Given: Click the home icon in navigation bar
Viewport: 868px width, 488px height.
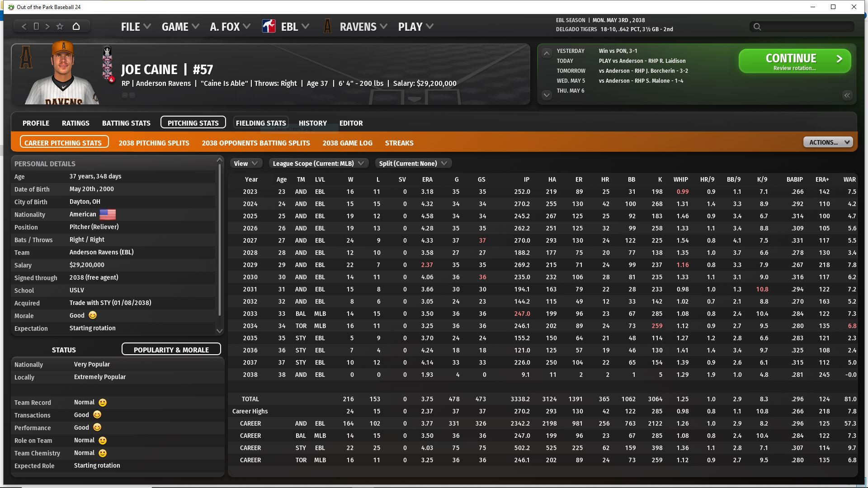Looking at the screenshot, I should [x=76, y=27].
